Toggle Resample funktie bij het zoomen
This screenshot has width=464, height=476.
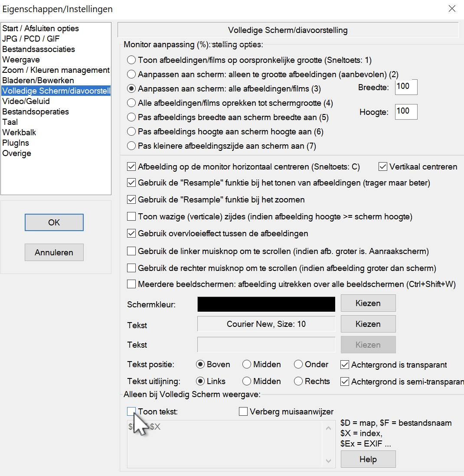(131, 200)
